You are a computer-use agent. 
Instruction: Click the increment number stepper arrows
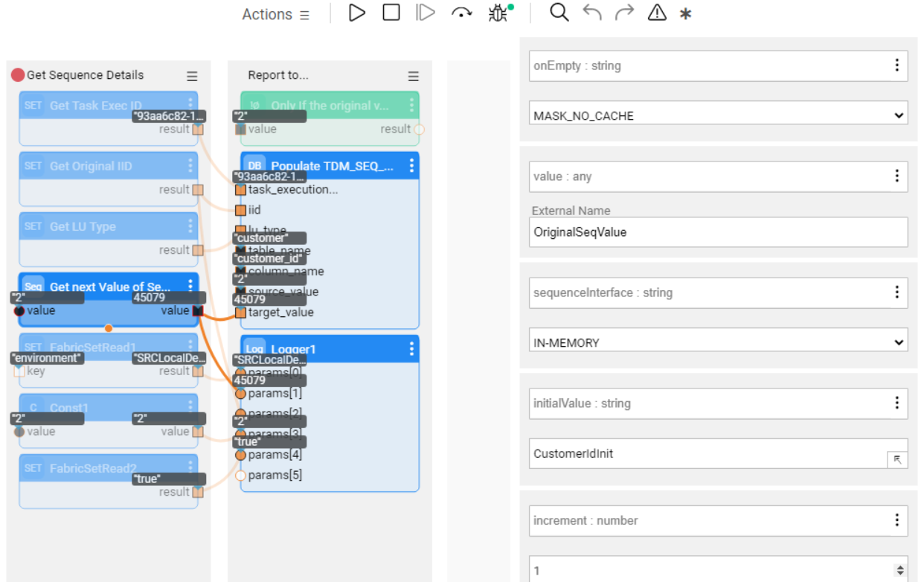coord(900,571)
